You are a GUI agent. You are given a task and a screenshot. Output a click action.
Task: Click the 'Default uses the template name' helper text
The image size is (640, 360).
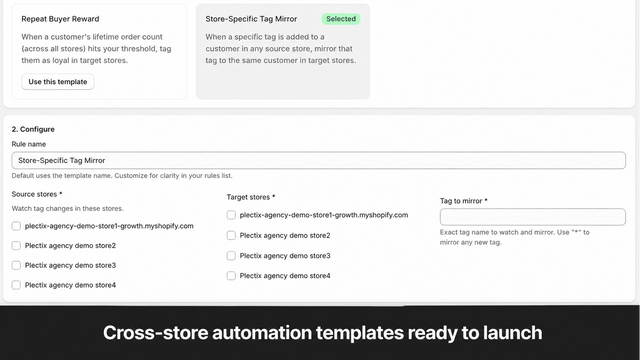[x=122, y=176]
